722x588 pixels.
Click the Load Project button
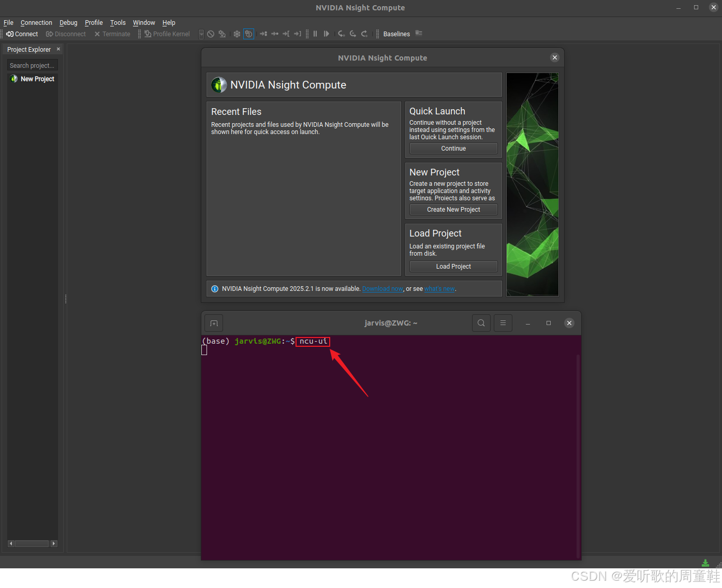[453, 267]
